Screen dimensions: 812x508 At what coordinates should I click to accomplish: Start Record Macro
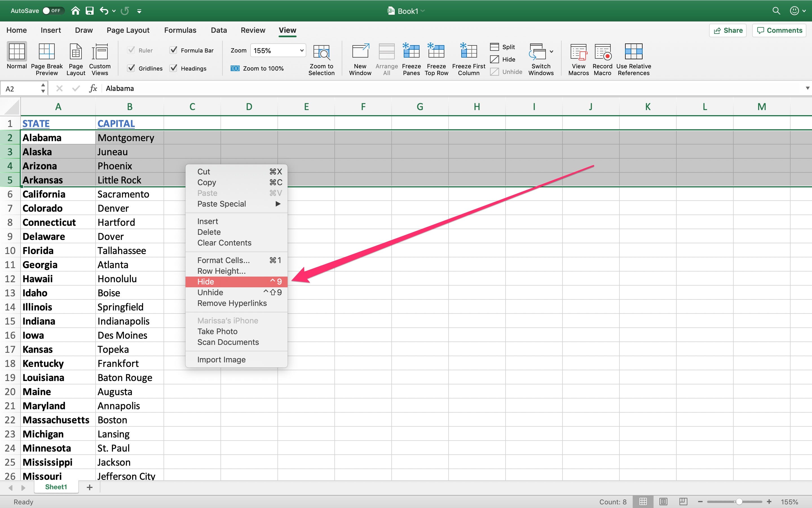[x=603, y=52]
